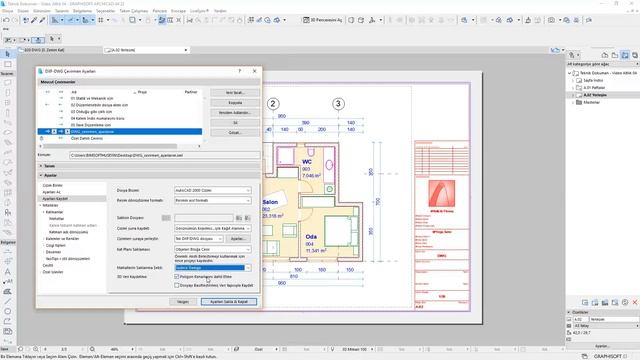Image resolution: width=640 pixels, height=360 pixels.
Task: Select 'A.02 Yerleşim' in the Navigator tree
Action: pos(595,95)
